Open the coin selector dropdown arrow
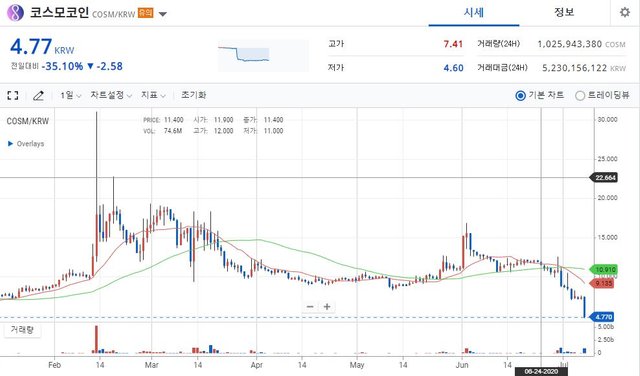Image resolution: width=640 pixels, height=376 pixels. coord(162,14)
